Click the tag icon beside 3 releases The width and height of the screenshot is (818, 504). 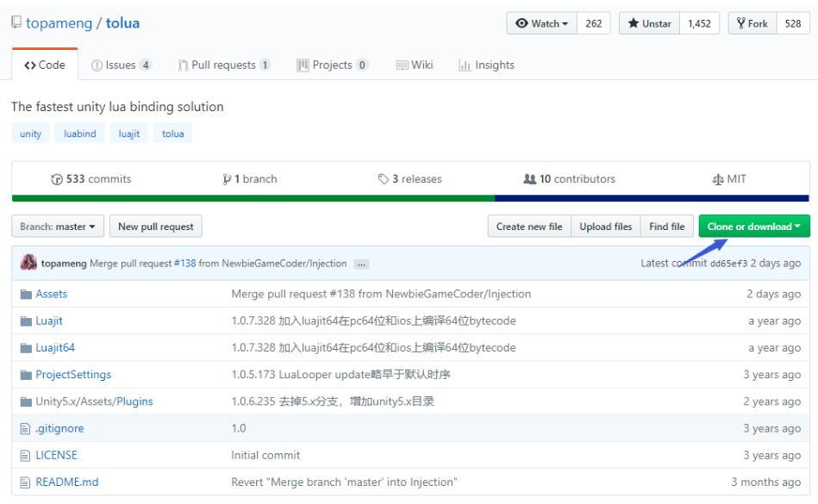[384, 179]
